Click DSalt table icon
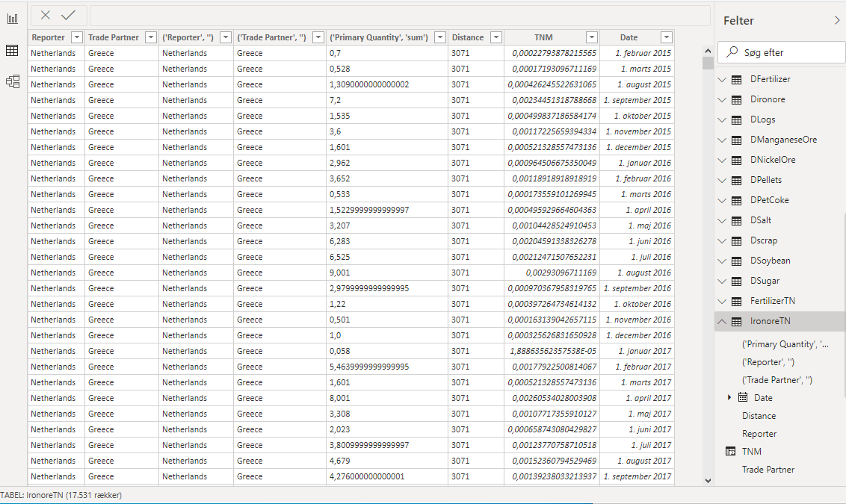846x504 pixels. [736, 220]
